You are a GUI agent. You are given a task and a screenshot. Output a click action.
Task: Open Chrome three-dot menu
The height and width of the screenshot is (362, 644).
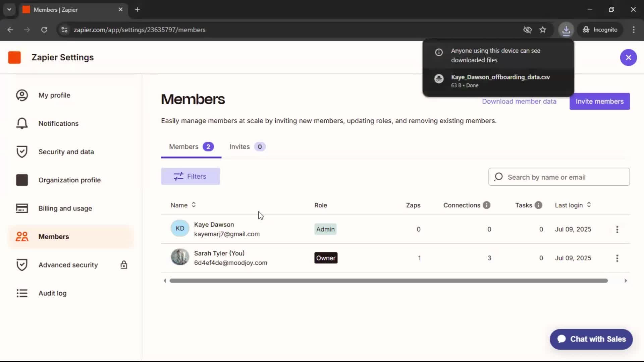click(x=634, y=30)
